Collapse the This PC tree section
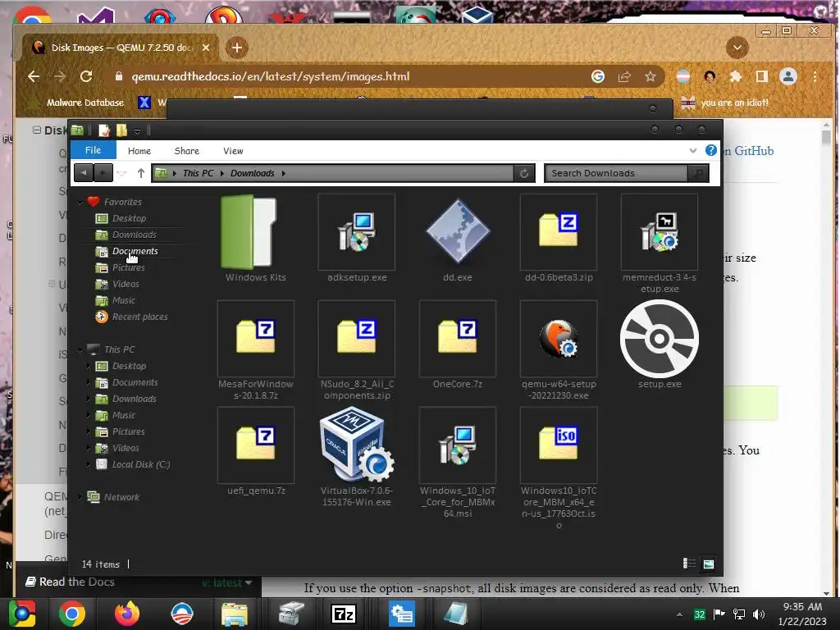The width and height of the screenshot is (840, 630). coord(80,349)
